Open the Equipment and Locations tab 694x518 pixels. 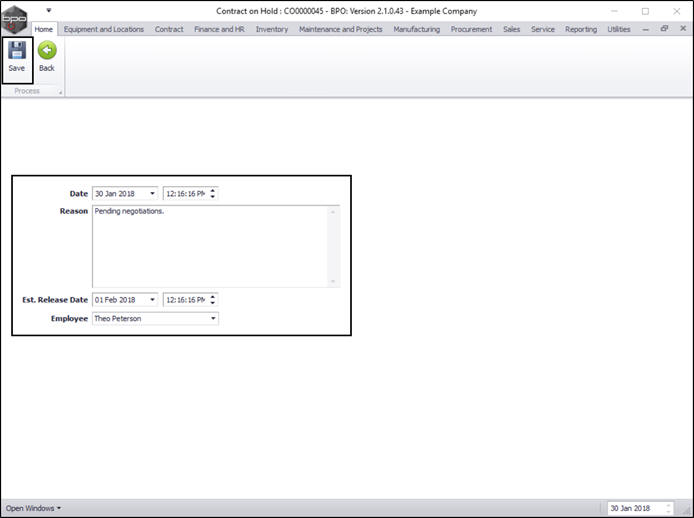pyautogui.click(x=104, y=29)
